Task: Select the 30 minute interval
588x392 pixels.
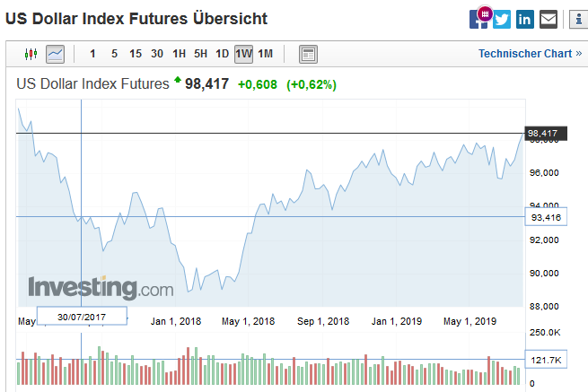Action: click(157, 54)
